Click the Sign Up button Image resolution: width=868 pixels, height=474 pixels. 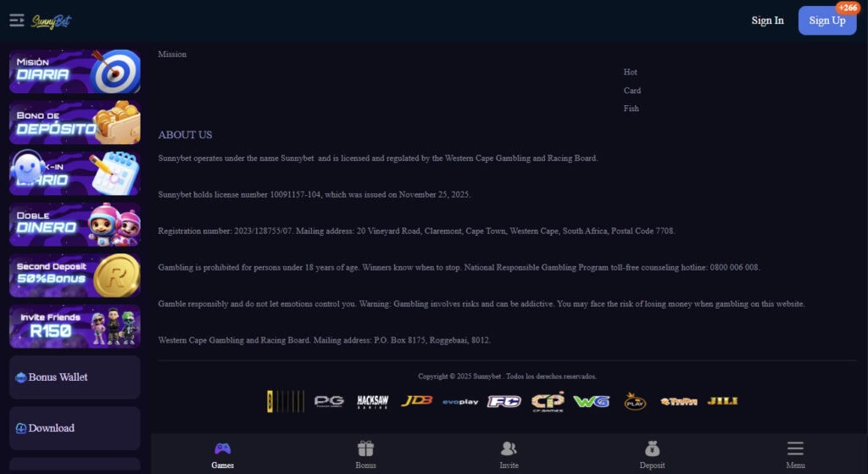827,20
